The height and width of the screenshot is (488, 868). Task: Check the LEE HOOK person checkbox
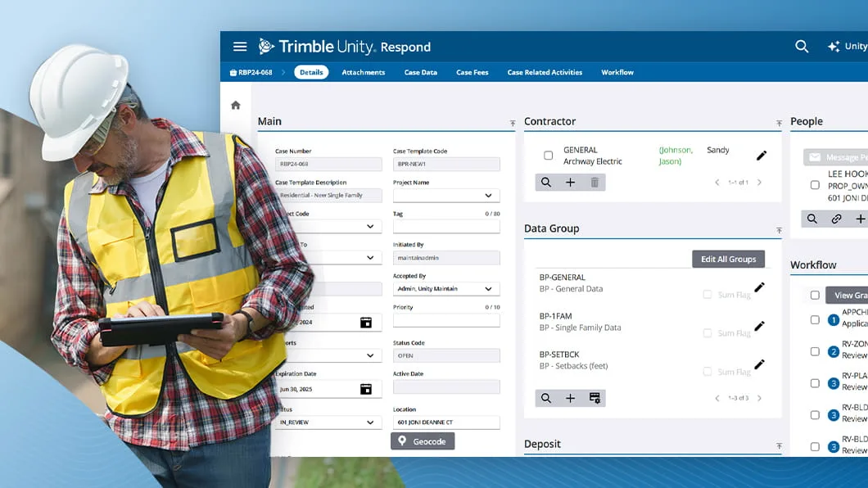(815, 185)
